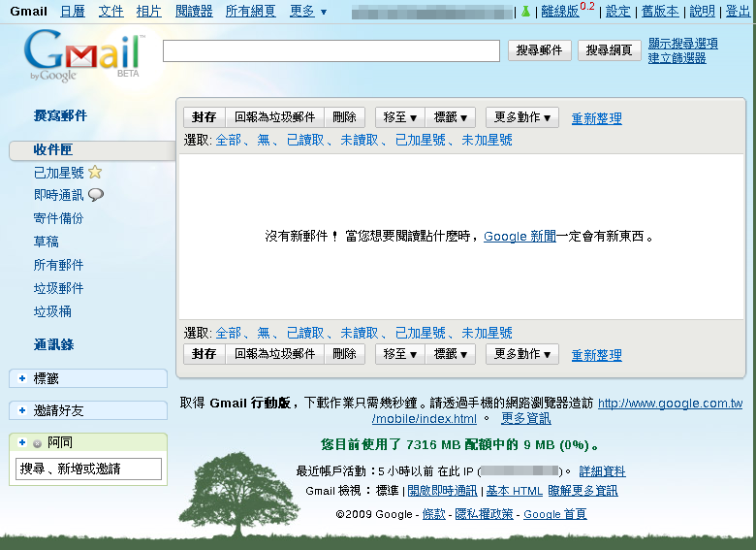Image resolution: width=756 pixels, height=550 pixels.
Task: Open the 所有郵件 folder
Action: pos(58,265)
